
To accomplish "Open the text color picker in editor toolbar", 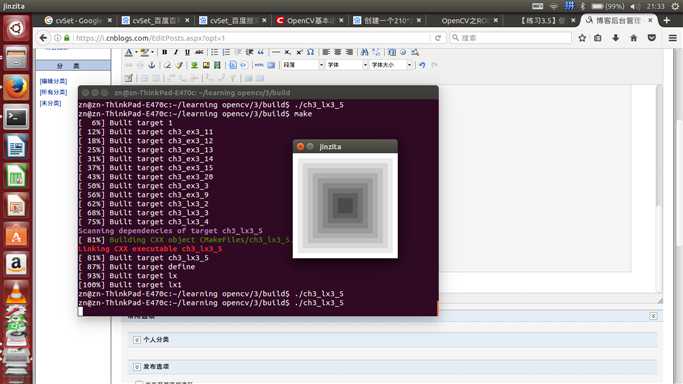I will coord(128,52).
